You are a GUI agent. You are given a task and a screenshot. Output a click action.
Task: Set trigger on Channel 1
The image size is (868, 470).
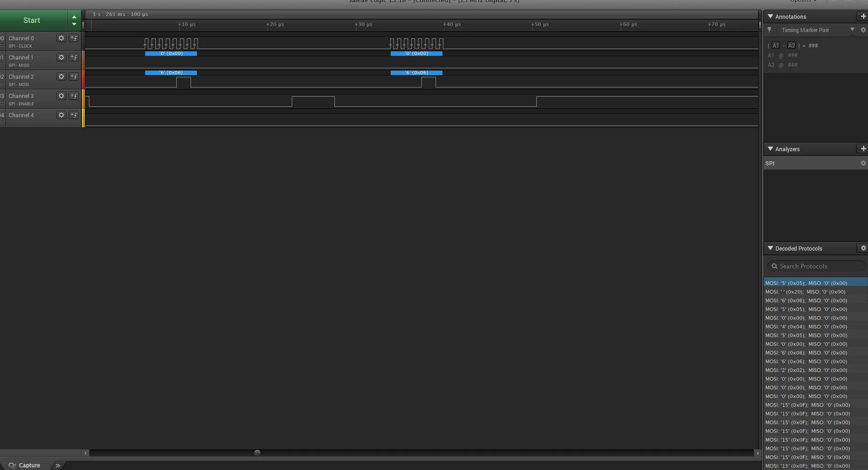[x=74, y=57]
